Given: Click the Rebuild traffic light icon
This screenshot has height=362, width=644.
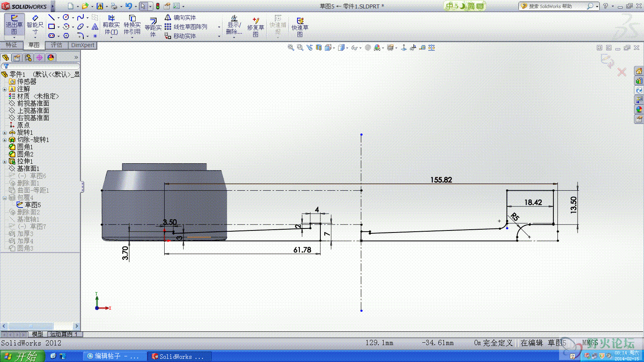Looking at the screenshot, I should pos(158,6).
